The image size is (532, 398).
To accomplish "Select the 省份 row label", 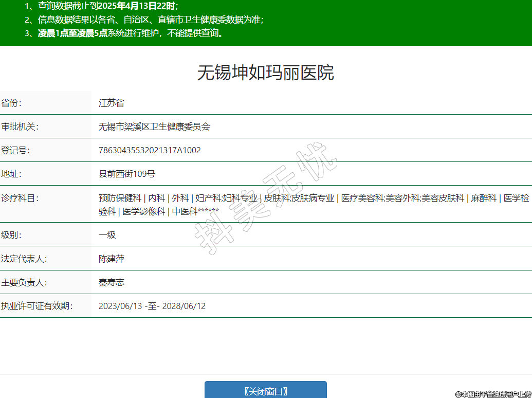I will coord(11,103).
